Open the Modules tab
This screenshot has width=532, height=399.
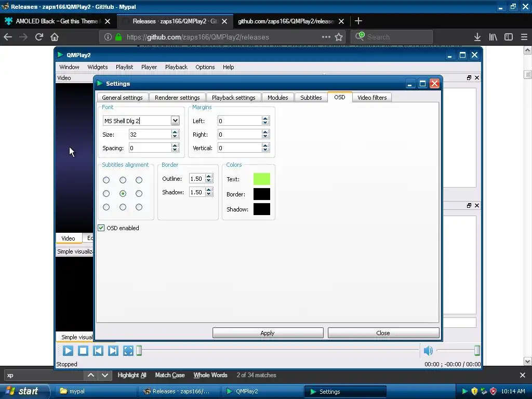point(277,98)
